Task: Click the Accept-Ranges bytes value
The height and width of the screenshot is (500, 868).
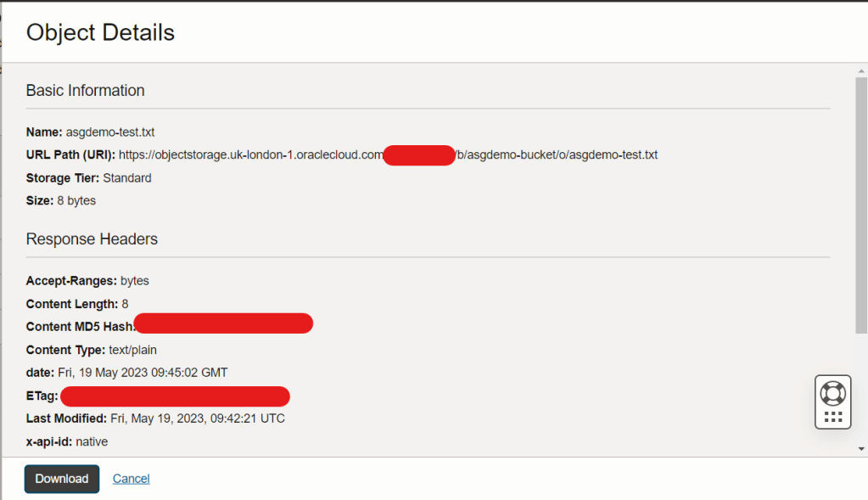Action: click(x=135, y=281)
